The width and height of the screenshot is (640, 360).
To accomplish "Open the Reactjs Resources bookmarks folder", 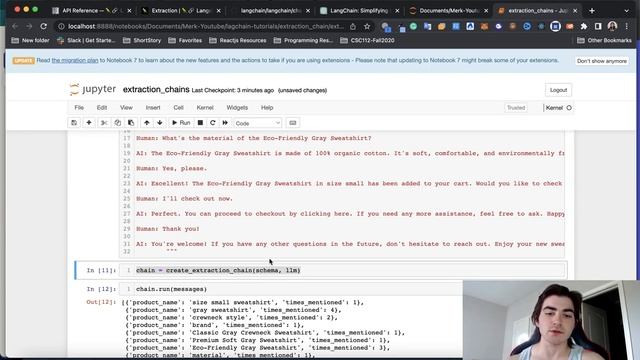I will 238,40.
